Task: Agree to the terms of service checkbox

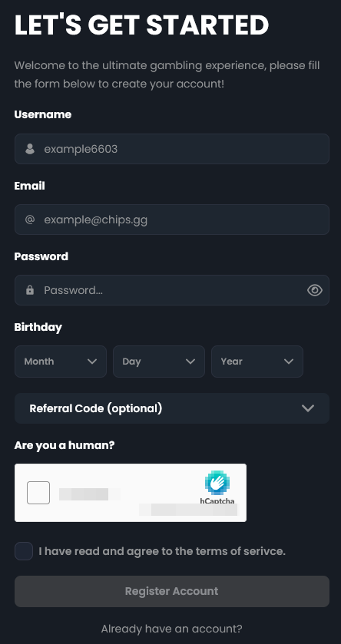Action: (x=24, y=551)
